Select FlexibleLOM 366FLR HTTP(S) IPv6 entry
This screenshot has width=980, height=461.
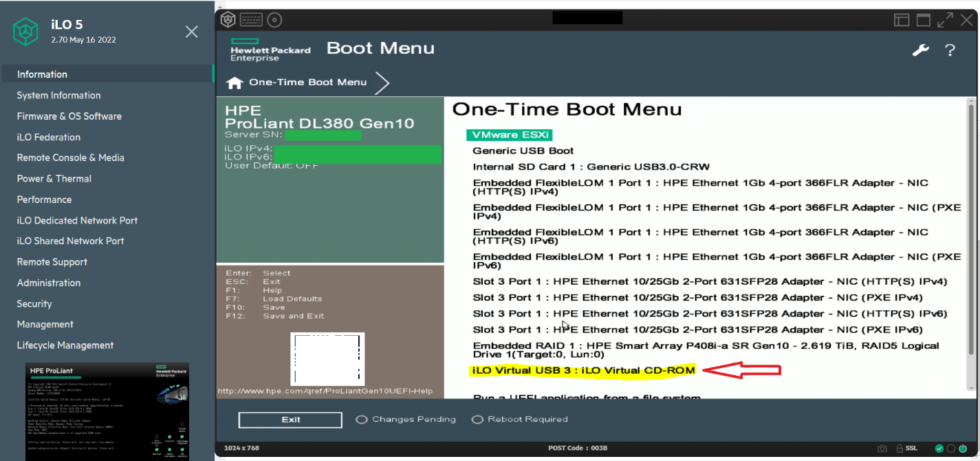[x=701, y=237]
